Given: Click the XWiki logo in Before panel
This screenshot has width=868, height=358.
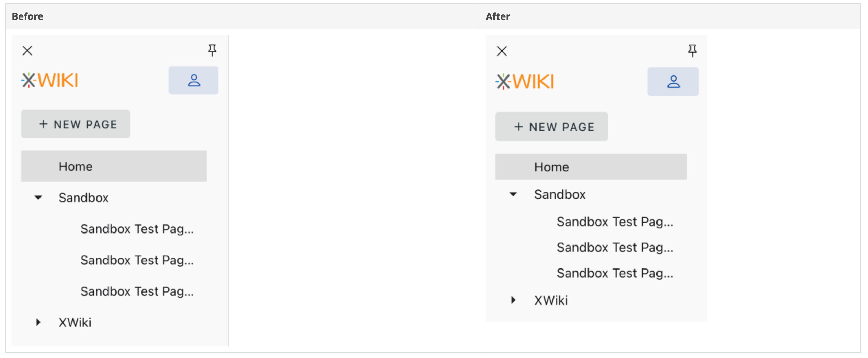Looking at the screenshot, I should [50, 81].
